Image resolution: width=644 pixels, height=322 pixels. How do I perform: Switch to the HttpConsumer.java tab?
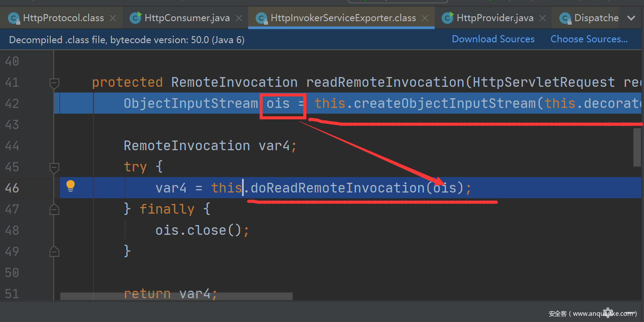tap(187, 18)
